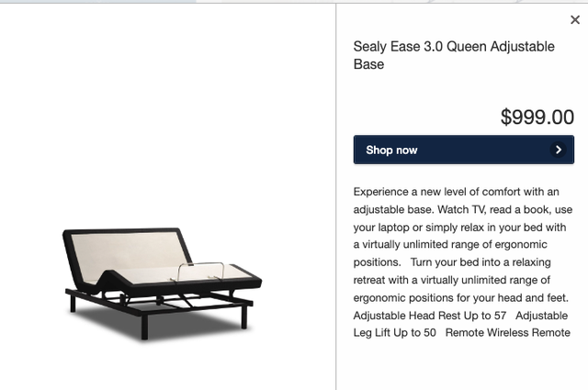This screenshot has width=588, height=390.
Task: Click the front leg of the bed frame
Action: click(x=144, y=327)
